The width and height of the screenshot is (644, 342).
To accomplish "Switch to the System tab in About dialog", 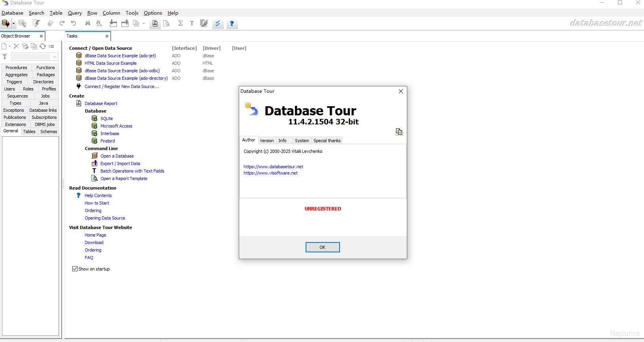I will [302, 141].
